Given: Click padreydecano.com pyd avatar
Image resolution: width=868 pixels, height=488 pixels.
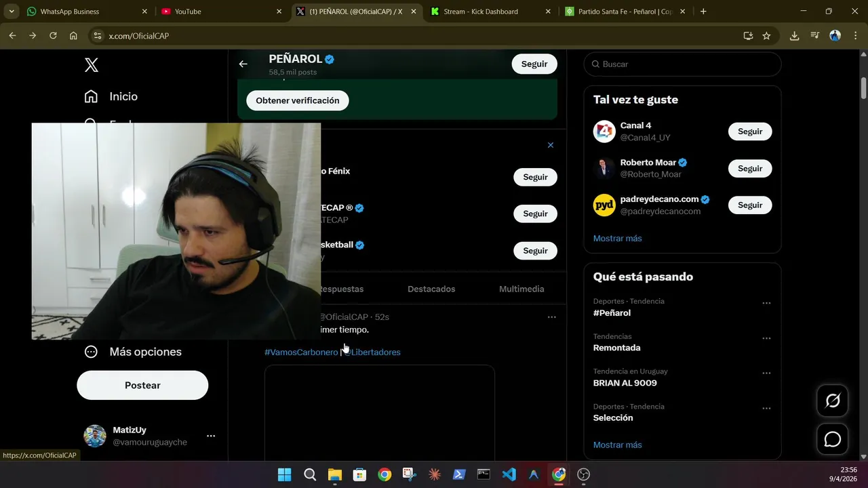Looking at the screenshot, I should tap(604, 205).
